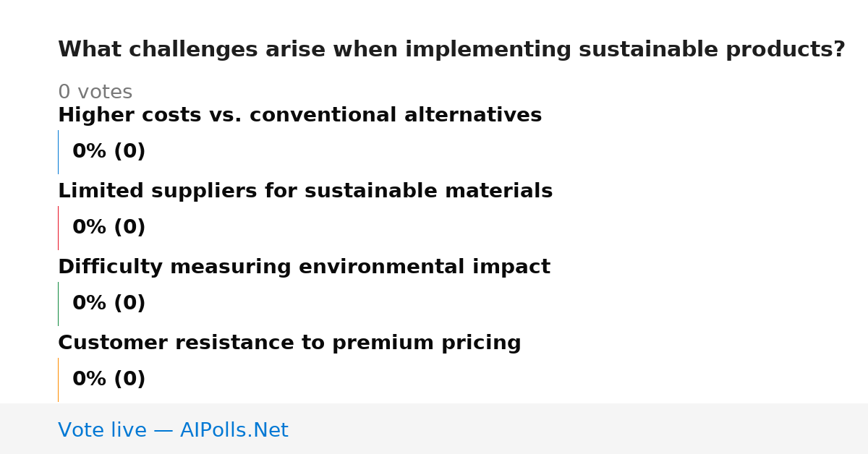This screenshot has width=868, height=454.
Task: Click the word AIPolls.Net in footer
Action: 234,430
